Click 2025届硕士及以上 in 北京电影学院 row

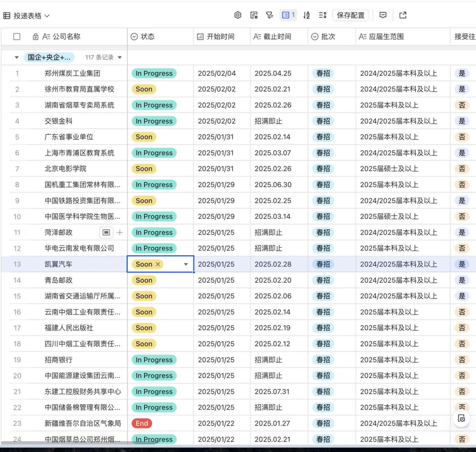click(x=389, y=169)
